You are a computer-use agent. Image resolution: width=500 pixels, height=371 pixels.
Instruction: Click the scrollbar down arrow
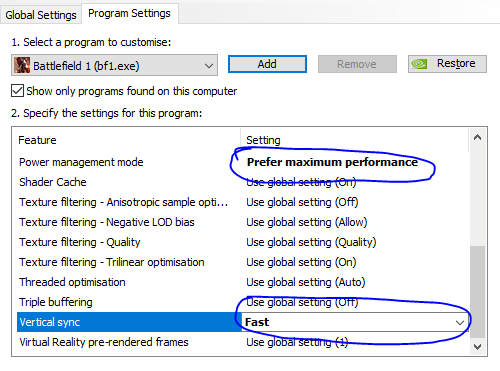click(x=477, y=347)
